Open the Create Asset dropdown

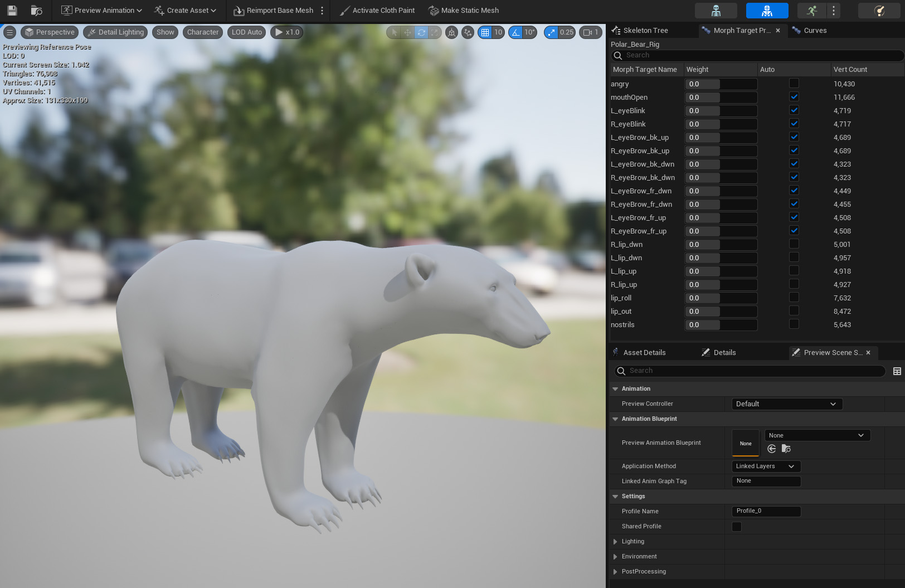(185, 11)
